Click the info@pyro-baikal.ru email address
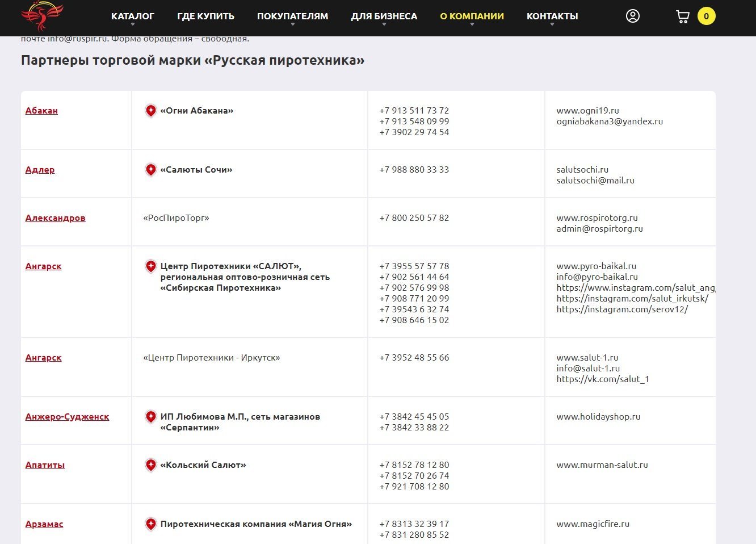Image resolution: width=756 pixels, height=544 pixels. (x=597, y=277)
